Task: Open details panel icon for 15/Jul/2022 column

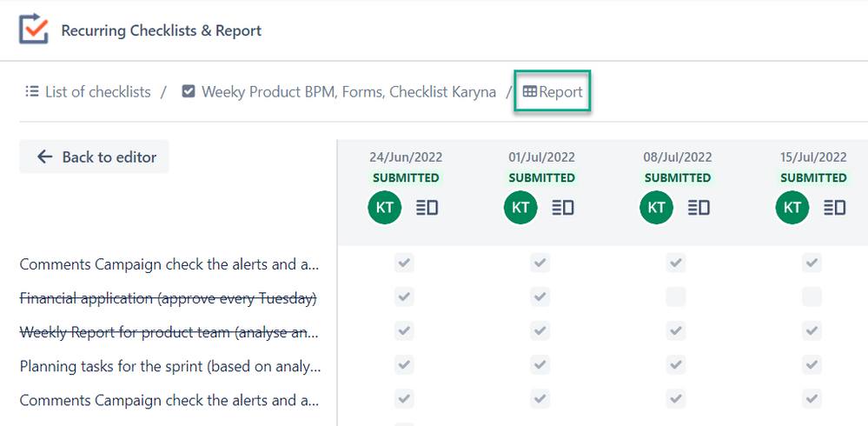Action: point(835,208)
